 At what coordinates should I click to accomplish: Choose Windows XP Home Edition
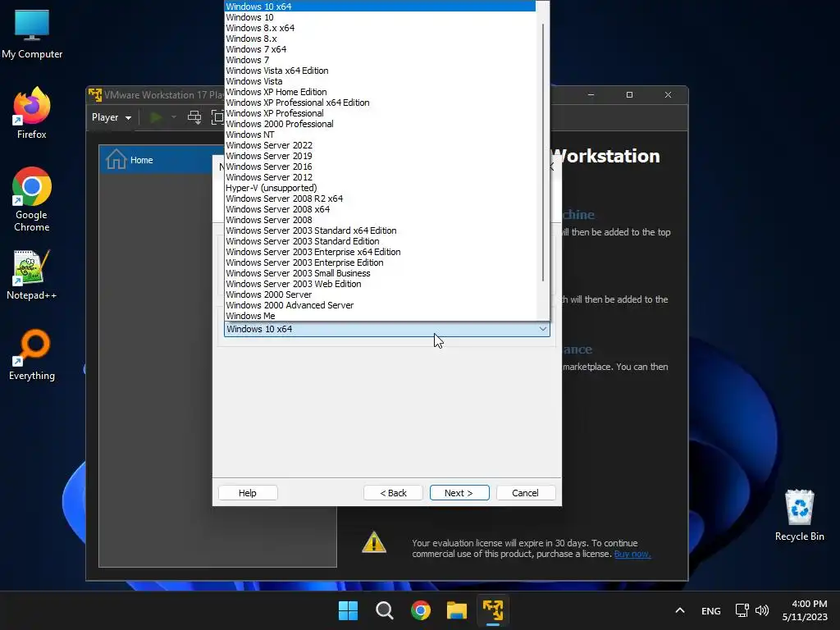point(380,92)
